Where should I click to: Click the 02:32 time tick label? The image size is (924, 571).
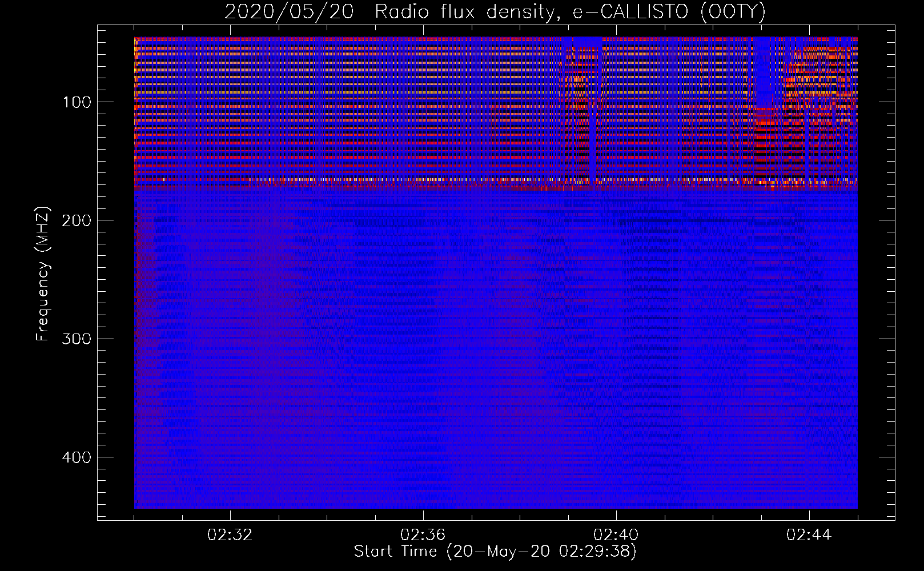point(230,535)
